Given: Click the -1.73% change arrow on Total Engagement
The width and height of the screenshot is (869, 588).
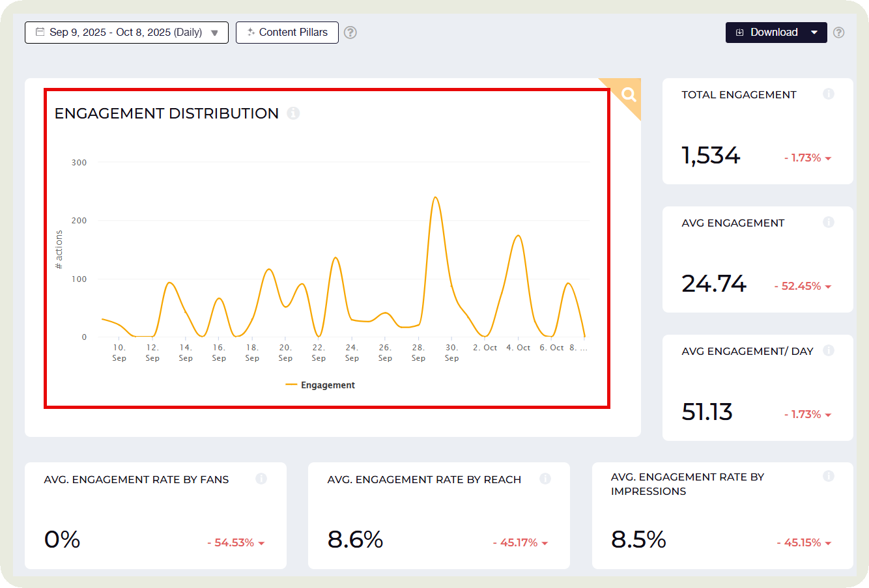Looking at the screenshot, I should 828,158.
